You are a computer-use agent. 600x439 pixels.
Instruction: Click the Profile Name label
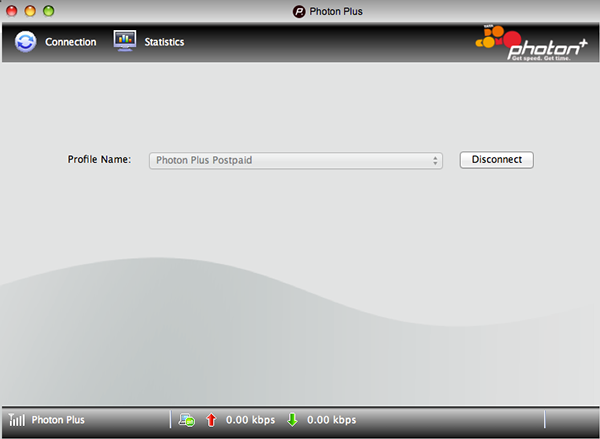(x=99, y=159)
